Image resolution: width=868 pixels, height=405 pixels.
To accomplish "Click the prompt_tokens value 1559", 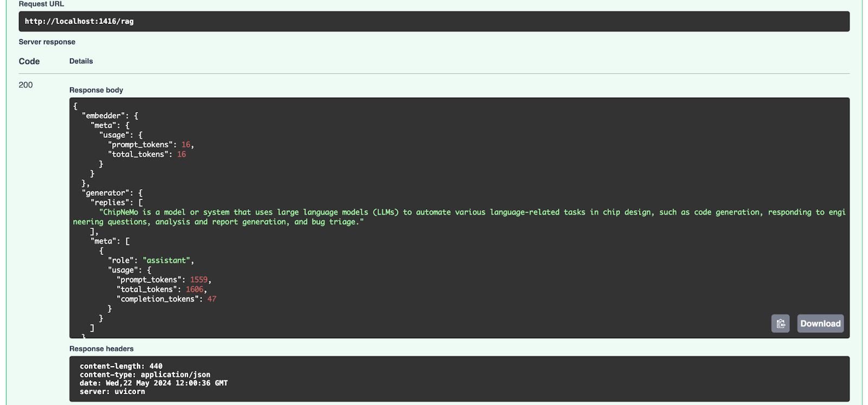I will (x=199, y=280).
